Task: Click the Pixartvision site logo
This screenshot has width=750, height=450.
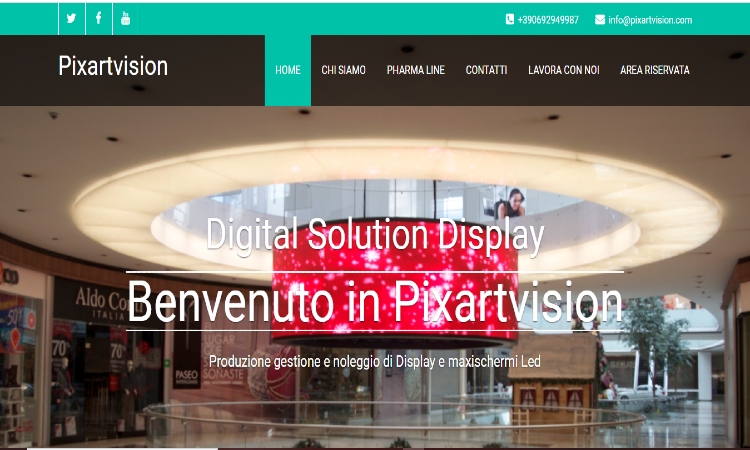Action: pos(113,66)
